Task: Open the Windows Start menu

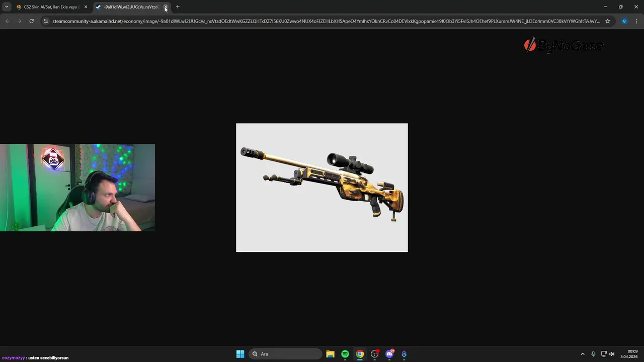Action: [240, 354]
